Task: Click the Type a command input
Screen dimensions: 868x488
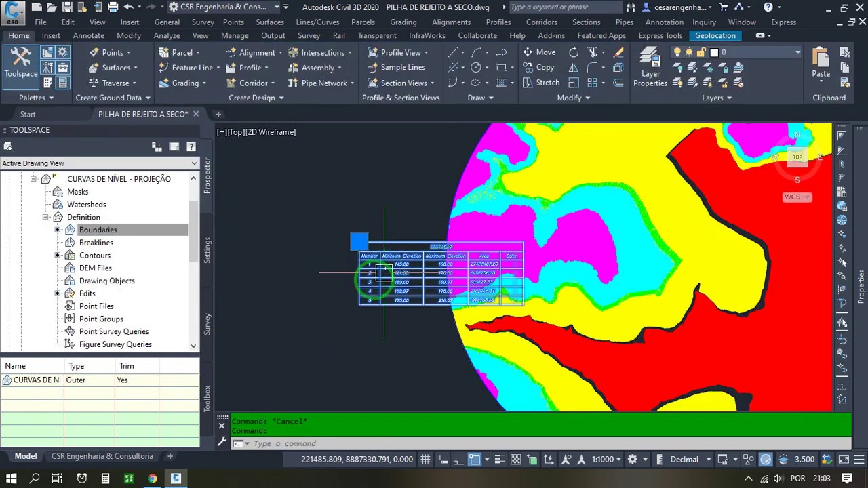Action: (x=549, y=443)
